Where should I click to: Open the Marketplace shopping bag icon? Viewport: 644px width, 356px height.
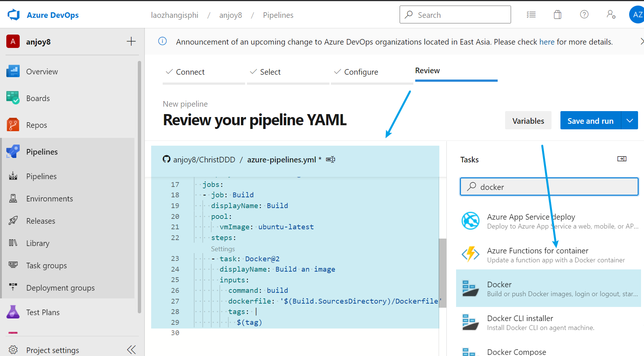[x=557, y=14]
